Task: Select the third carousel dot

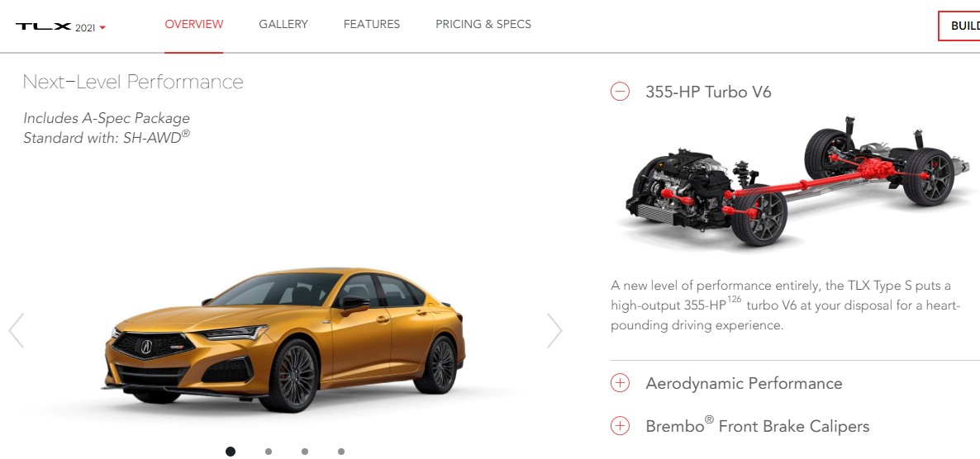Action: tap(304, 452)
